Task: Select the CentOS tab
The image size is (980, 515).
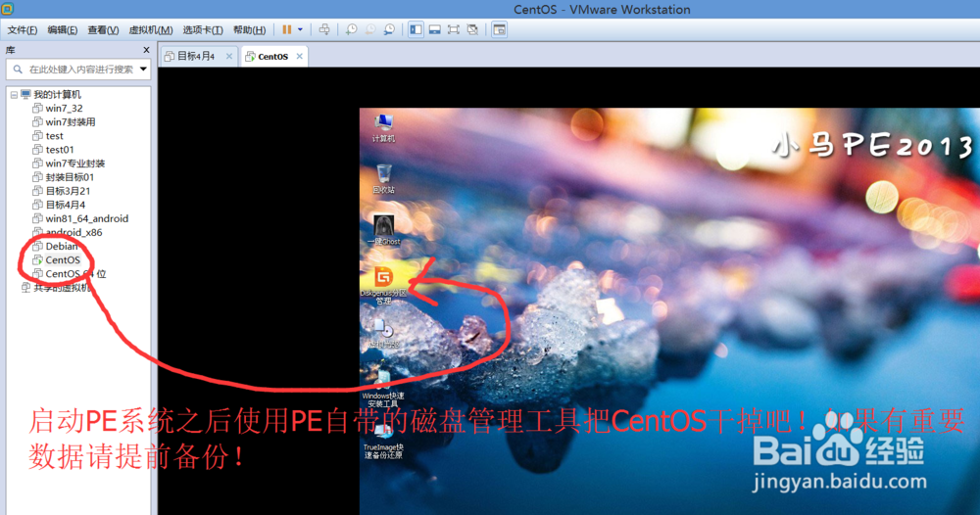Action: coord(273,56)
